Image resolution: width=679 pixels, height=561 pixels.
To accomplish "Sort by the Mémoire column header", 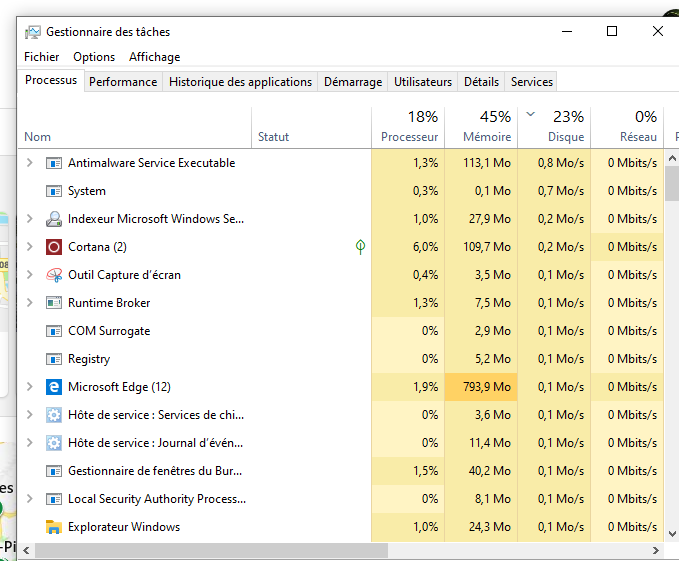I will 481,127.
